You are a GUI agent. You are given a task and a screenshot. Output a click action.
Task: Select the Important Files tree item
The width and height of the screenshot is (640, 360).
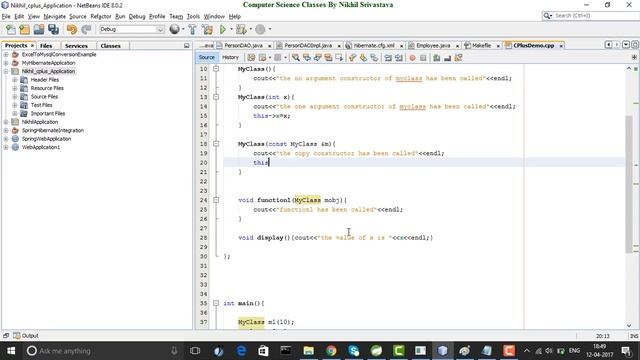pyautogui.click(x=48, y=113)
